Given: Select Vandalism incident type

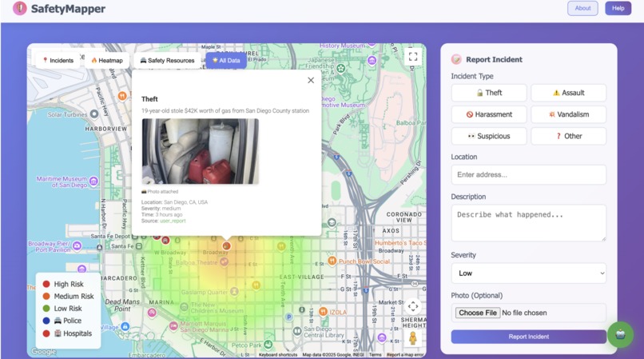Looking at the screenshot, I should click(x=568, y=114).
